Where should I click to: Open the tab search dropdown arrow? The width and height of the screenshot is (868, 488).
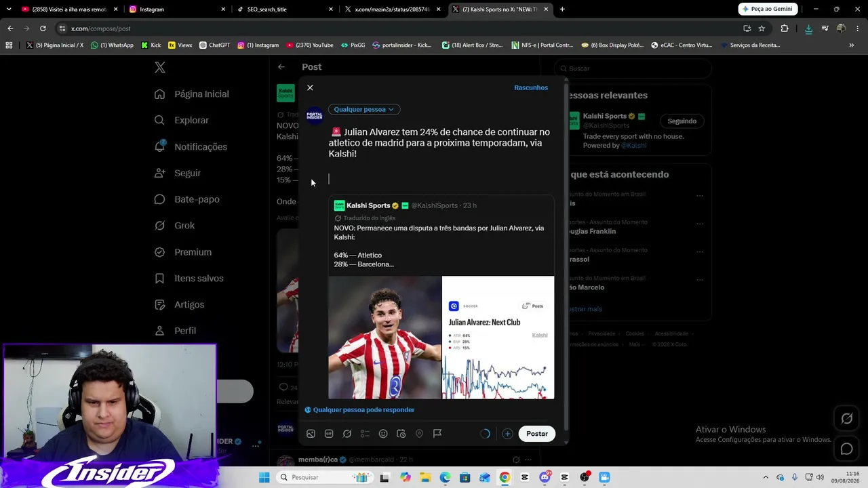(x=8, y=9)
